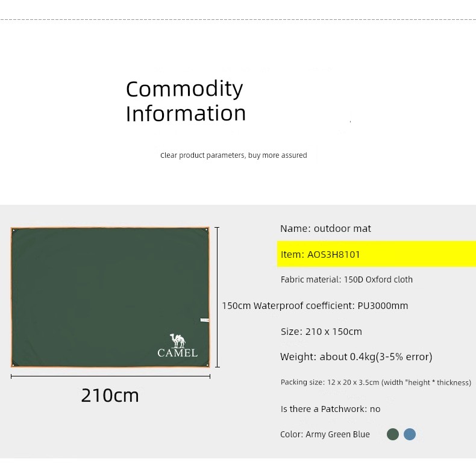Click the green outdoor mat image
This screenshot has height=465, width=476.
(x=110, y=289)
